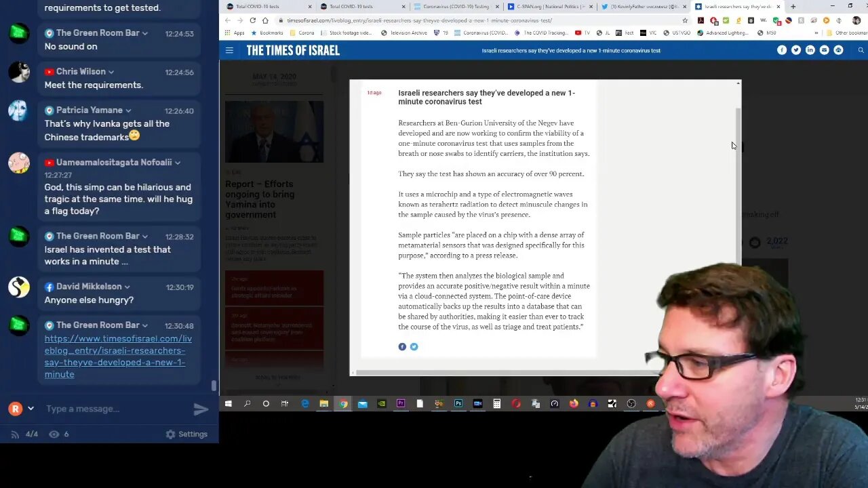Open the Adobe Acrobat extension icon

(x=701, y=20)
